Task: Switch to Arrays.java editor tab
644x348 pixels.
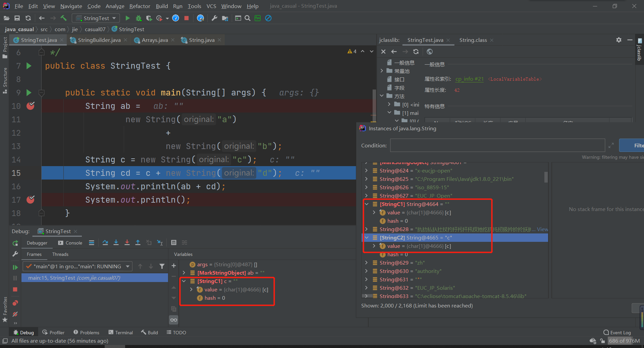Action: coord(155,40)
